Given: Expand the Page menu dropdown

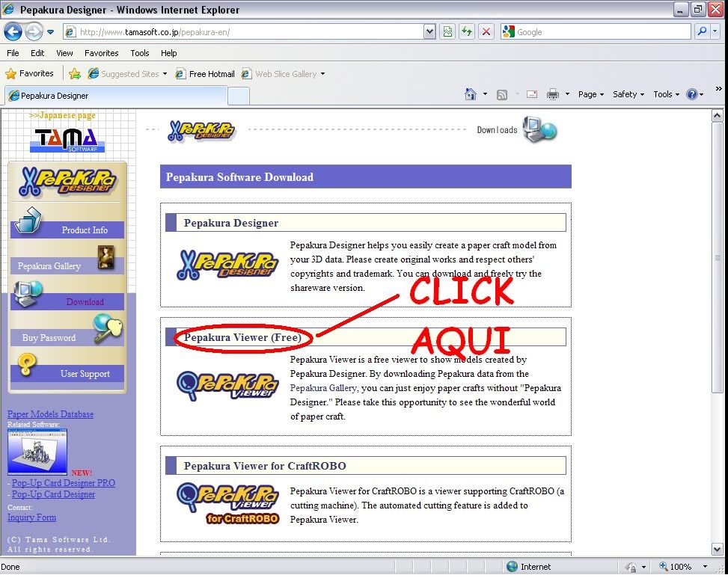Looking at the screenshot, I should click(x=591, y=94).
